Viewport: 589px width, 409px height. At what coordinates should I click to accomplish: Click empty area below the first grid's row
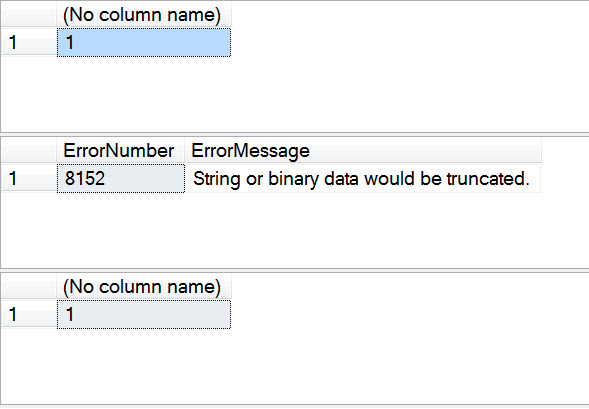pyautogui.click(x=294, y=94)
